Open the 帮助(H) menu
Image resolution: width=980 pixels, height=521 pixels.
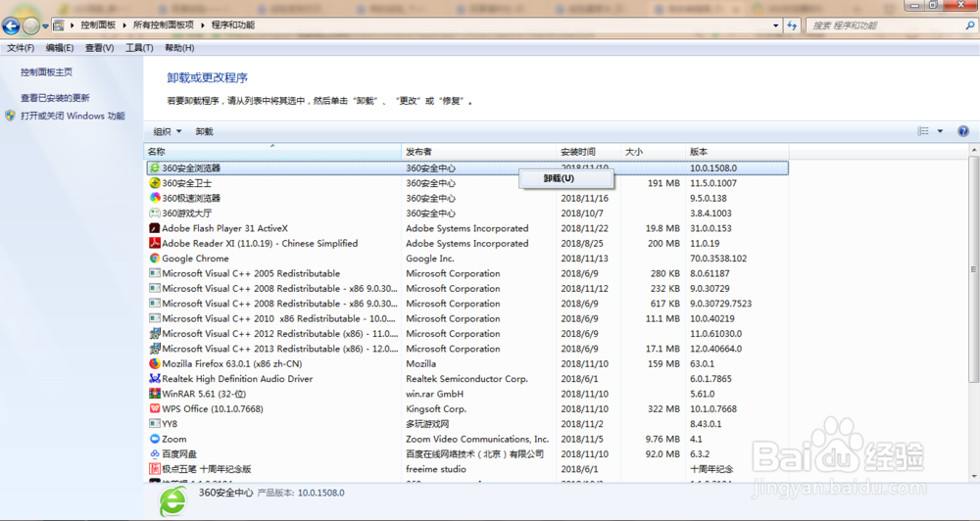(x=179, y=48)
